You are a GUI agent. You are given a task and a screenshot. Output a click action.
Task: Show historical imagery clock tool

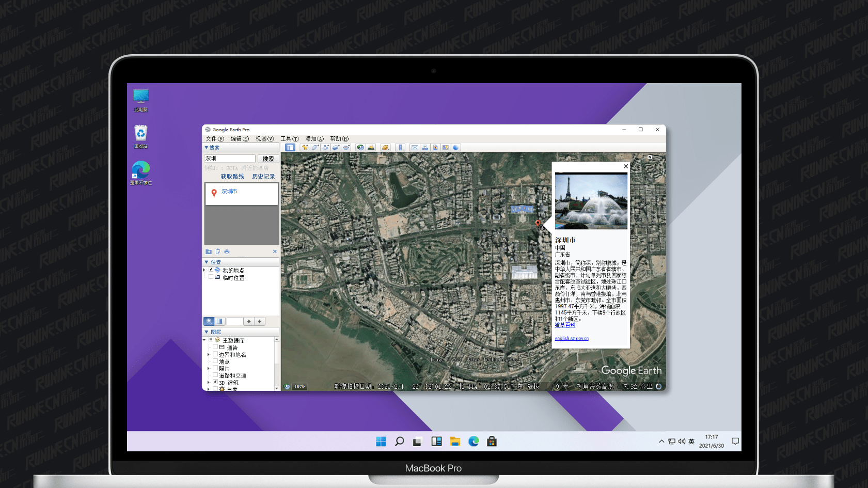360,148
